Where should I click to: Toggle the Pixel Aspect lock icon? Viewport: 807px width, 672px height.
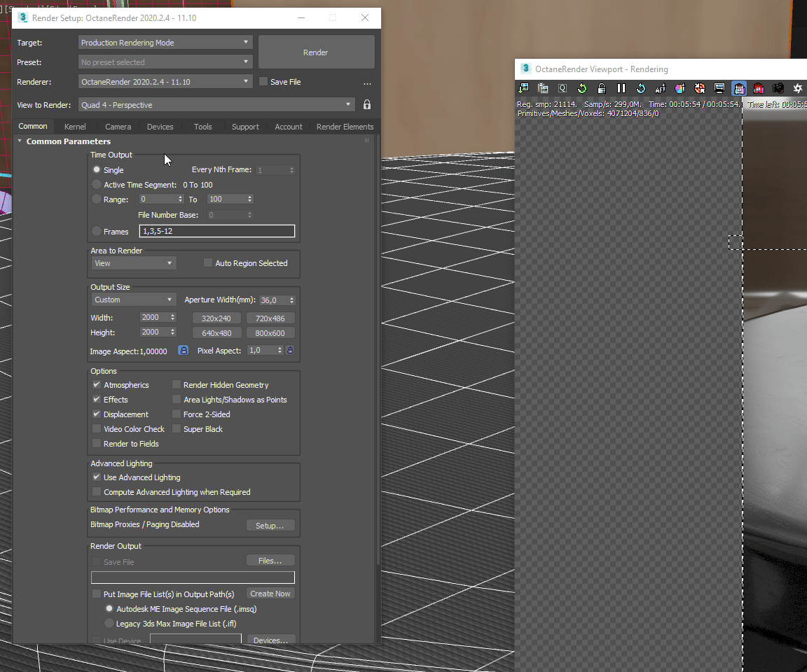tap(290, 351)
